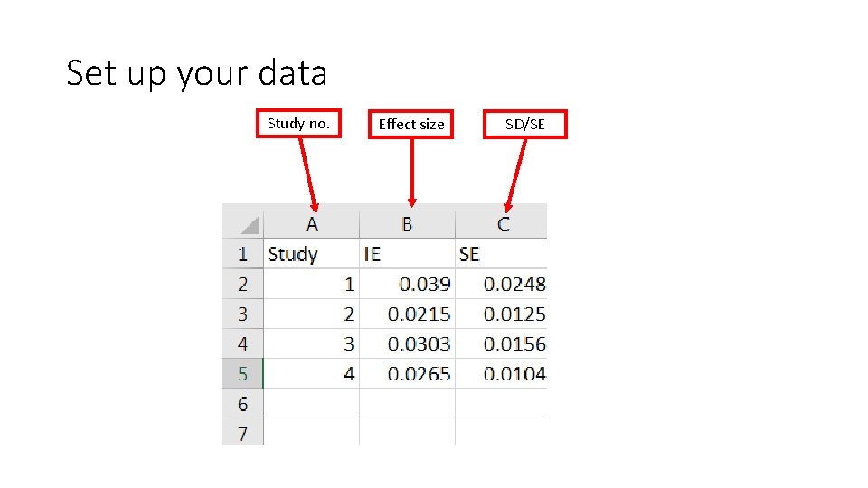Viewport: 868px width, 488px height.
Task: Click the 'Set up your data' title
Action: 197,73
